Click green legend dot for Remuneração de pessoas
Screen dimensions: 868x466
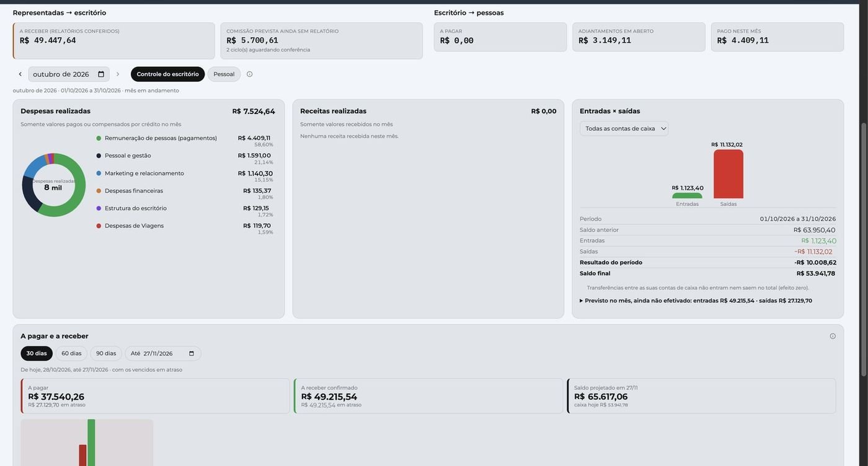coord(99,138)
